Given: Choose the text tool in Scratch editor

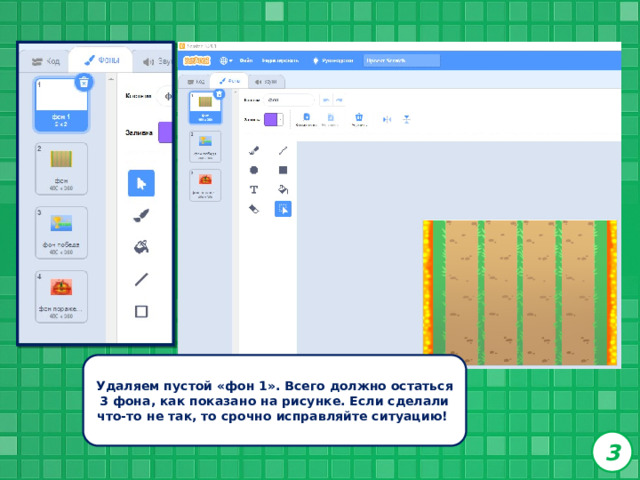Looking at the screenshot, I should 253,189.
